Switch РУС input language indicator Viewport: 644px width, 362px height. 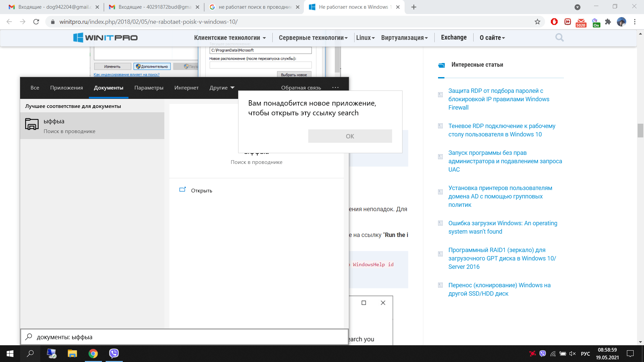pos(585,354)
